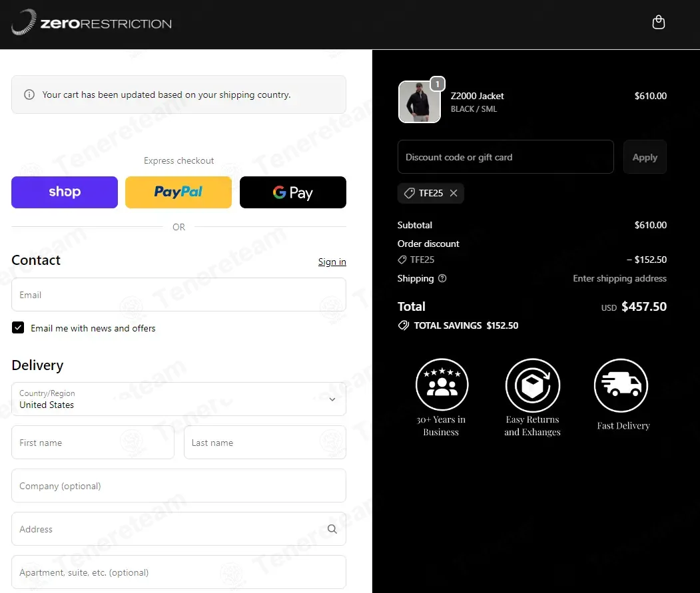The width and height of the screenshot is (700, 593).
Task: Click the Z2000 Jacket product thumbnail
Action: (419, 102)
